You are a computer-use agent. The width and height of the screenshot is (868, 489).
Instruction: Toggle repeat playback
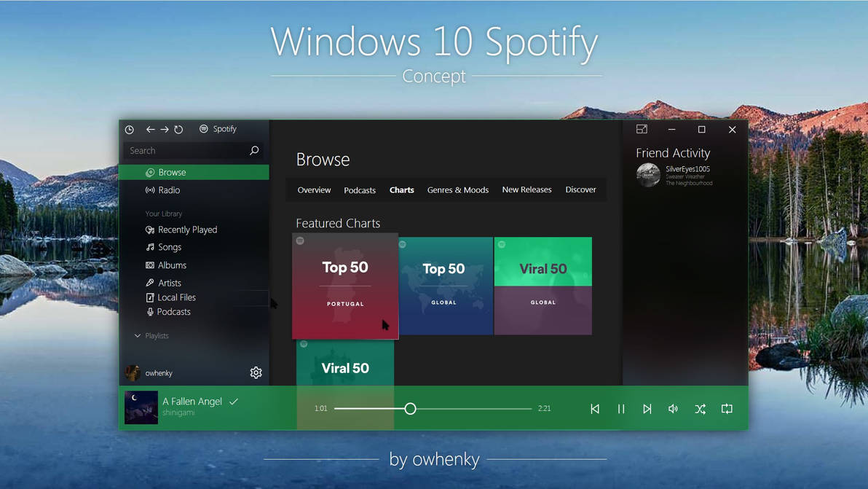click(727, 409)
